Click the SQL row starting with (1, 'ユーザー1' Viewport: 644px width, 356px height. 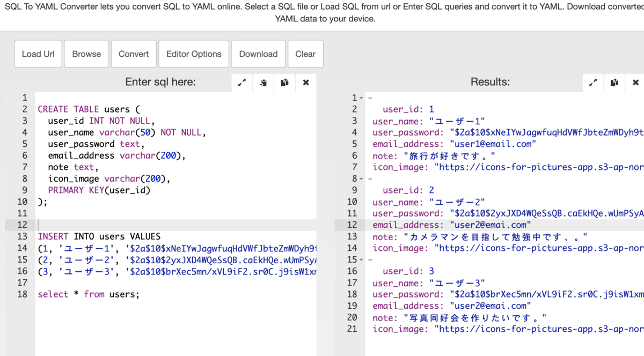coord(177,248)
